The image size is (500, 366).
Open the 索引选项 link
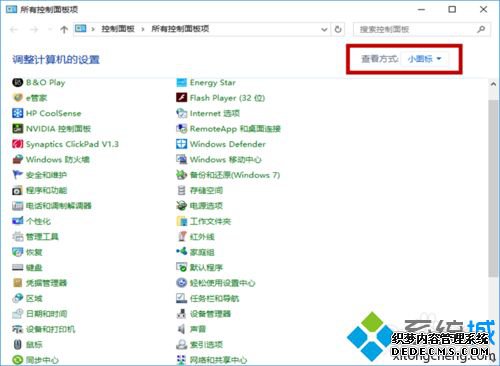[x=206, y=344]
